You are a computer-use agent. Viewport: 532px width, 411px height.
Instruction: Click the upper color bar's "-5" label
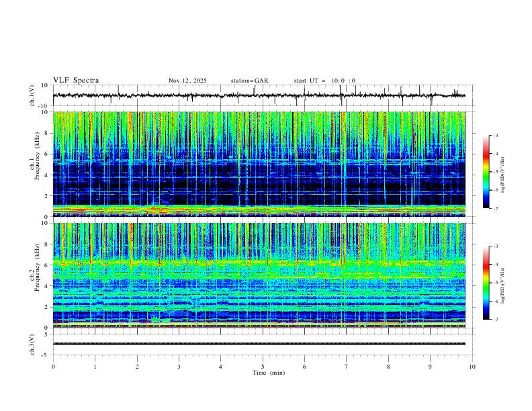click(495, 172)
